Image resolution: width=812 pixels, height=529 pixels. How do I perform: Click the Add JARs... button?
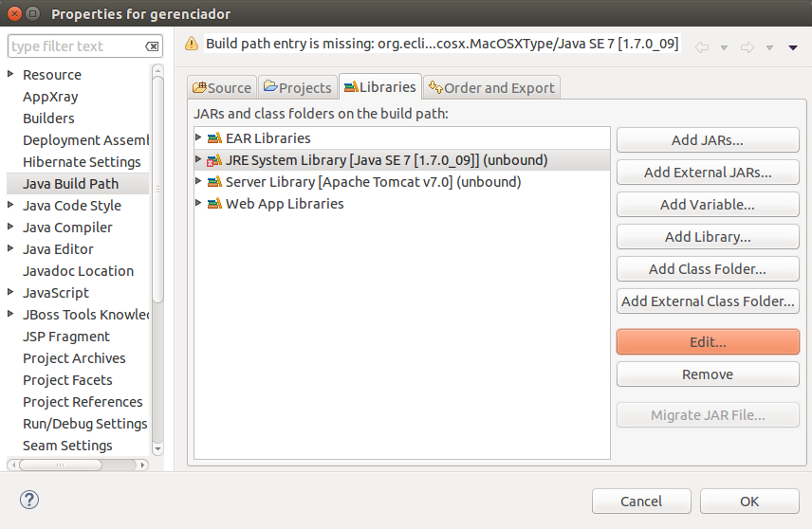[708, 140]
